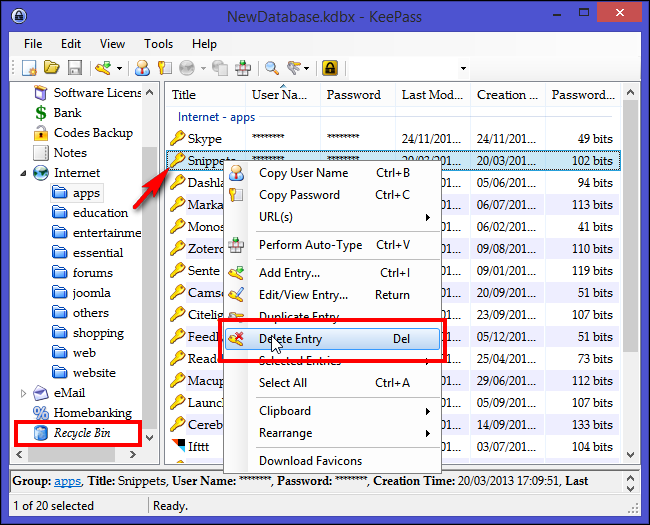Image resolution: width=650 pixels, height=525 pixels.
Task: Click the Find magnifier toolbar icon
Action: pos(272,68)
